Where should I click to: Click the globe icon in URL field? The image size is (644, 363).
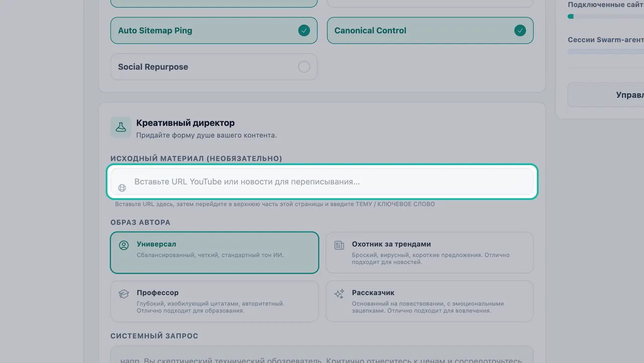click(122, 188)
